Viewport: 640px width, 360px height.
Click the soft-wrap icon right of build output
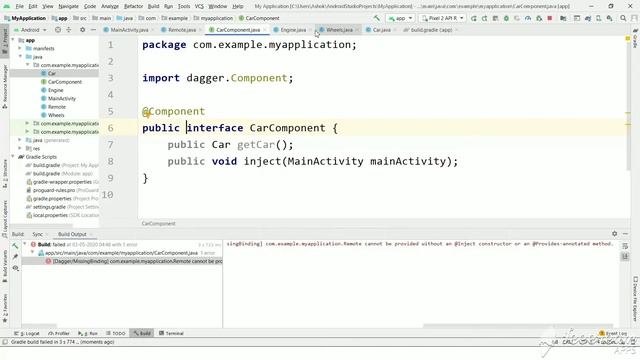tap(625, 246)
